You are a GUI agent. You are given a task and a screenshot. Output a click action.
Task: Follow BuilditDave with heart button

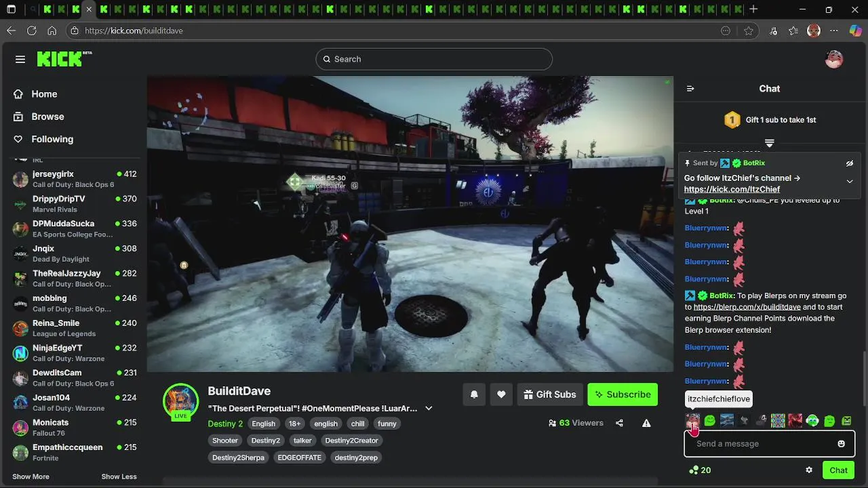501,394
